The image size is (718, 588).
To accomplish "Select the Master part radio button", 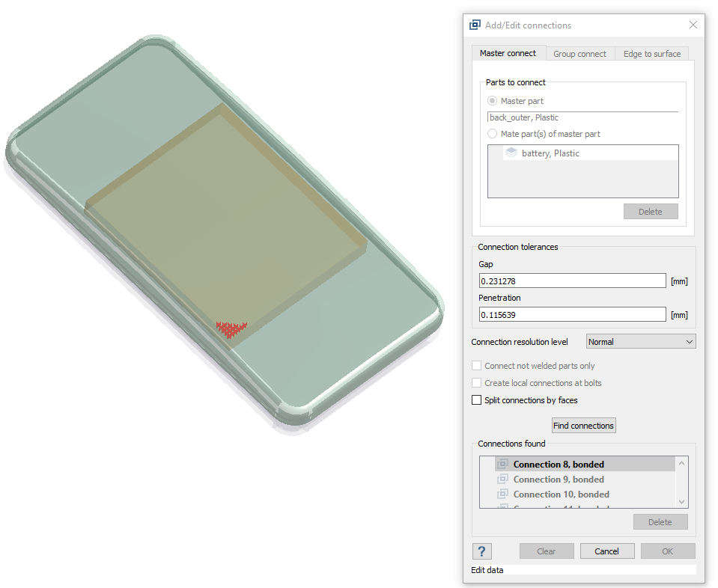I will pyautogui.click(x=492, y=101).
